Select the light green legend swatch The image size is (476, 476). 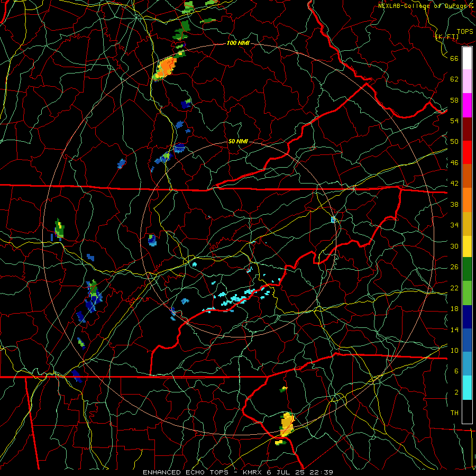[x=467, y=293]
